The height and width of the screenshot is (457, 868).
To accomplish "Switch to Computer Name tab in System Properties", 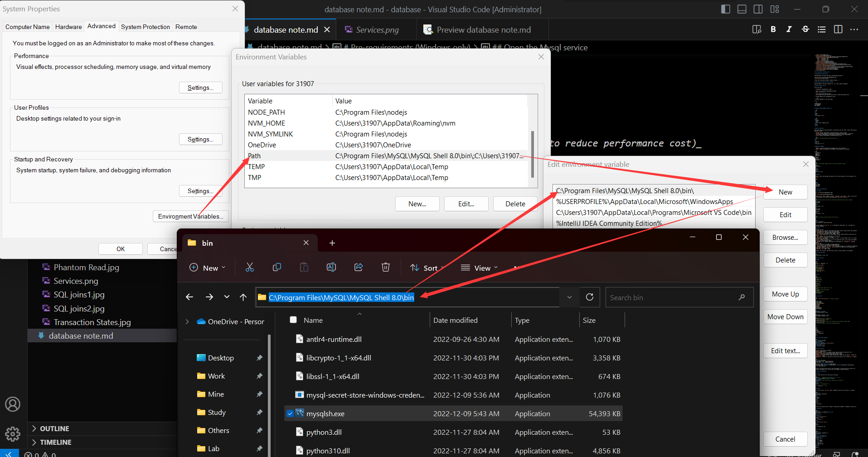I will (27, 27).
